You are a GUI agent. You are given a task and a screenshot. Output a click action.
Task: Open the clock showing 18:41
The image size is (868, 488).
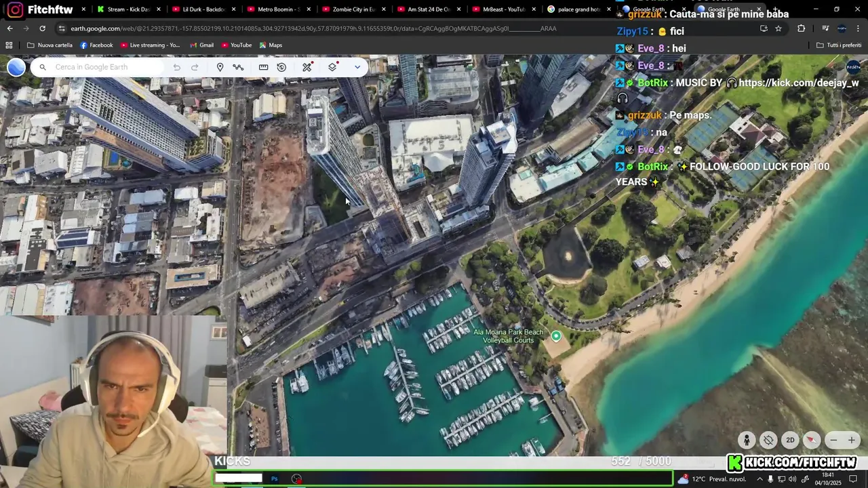(x=828, y=479)
